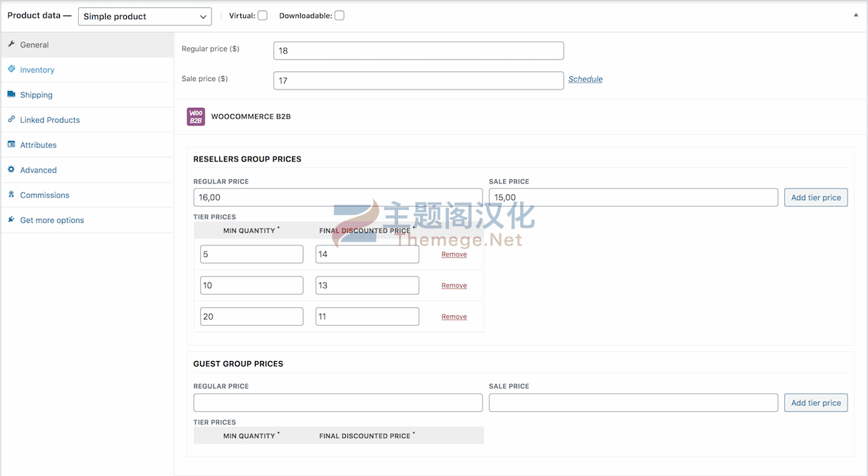This screenshot has width=868, height=476.
Task: Add tier price for Guest group
Action: (816, 403)
